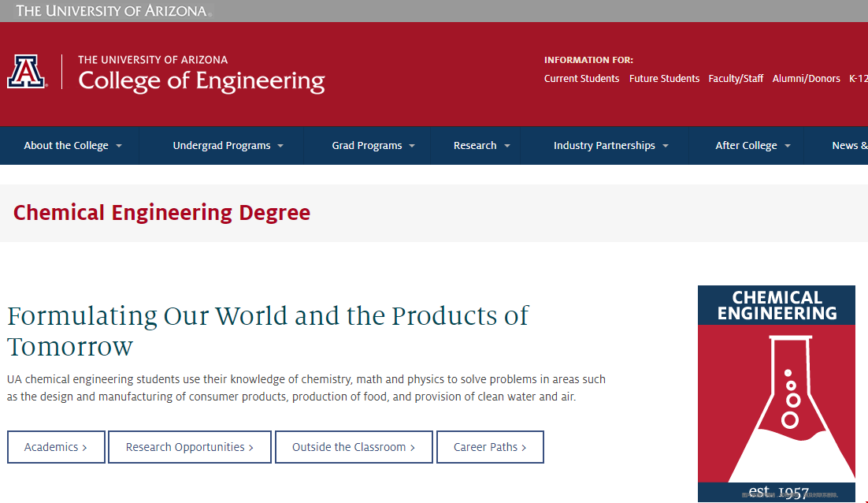
Task: Expand the Grad Programs dropdown arrow
Action: tap(412, 146)
